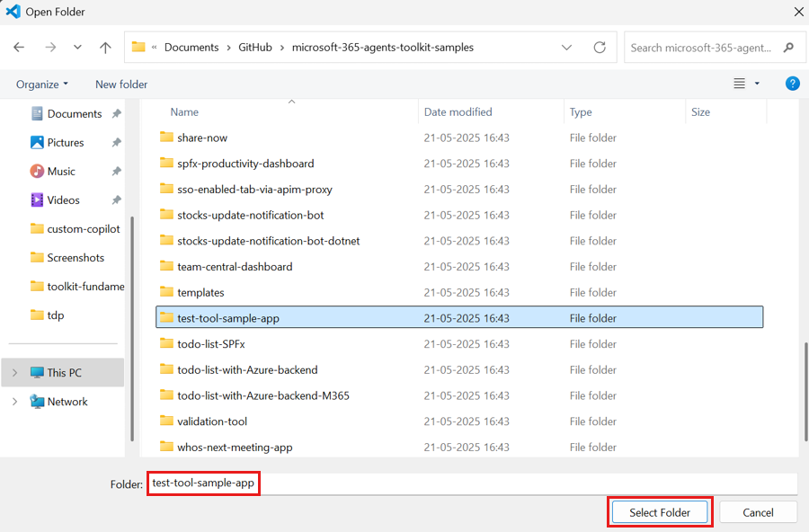Select Pictures in the navigation pane
The image size is (809, 532).
pos(65,142)
